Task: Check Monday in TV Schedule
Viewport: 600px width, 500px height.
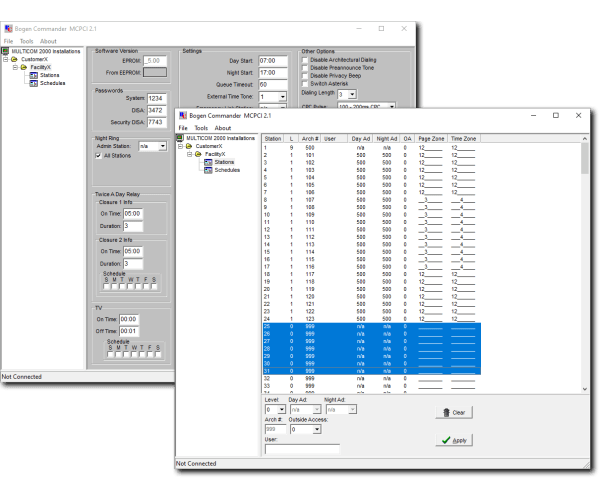Action: pyautogui.click(x=118, y=355)
